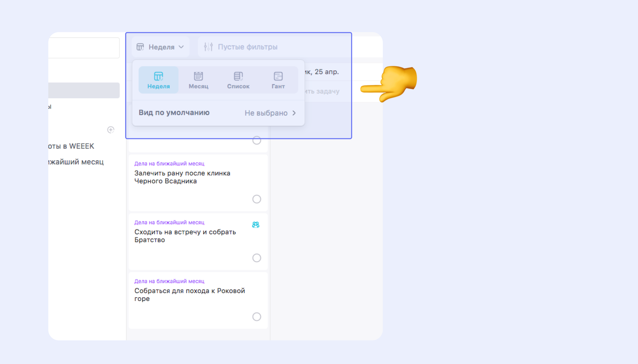Complete 'Залечить рану после клинка' task
Viewport: 638px width, 364px height.
pyautogui.click(x=256, y=199)
